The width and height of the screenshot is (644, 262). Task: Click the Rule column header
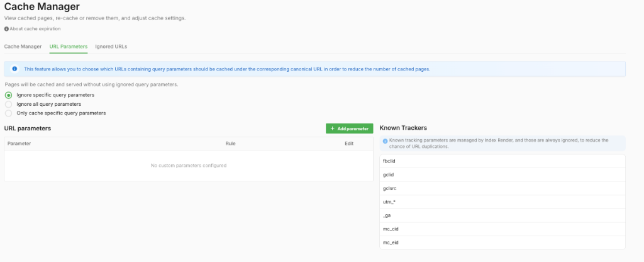coord(230,144)
